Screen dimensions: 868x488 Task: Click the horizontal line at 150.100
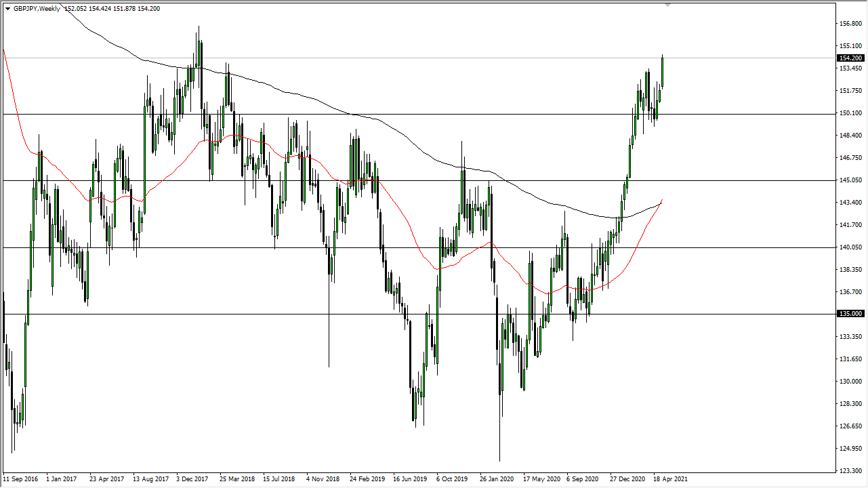407,113
